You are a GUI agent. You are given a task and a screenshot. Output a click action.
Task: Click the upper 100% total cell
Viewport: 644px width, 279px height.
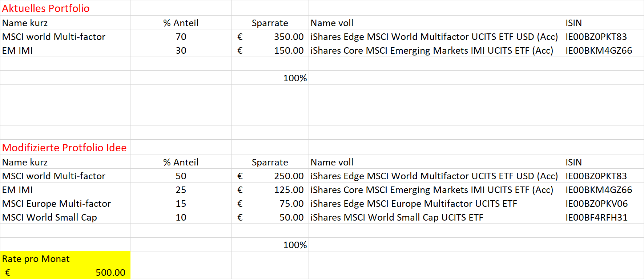tap(270, 78)
